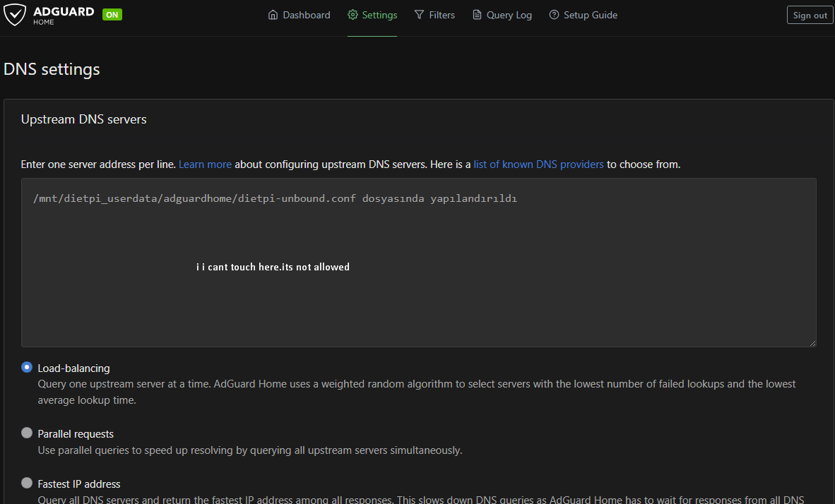The width and height of the screenshot is (835, 504).
Task: Open the Settings menu
Action: click(372, 15)
